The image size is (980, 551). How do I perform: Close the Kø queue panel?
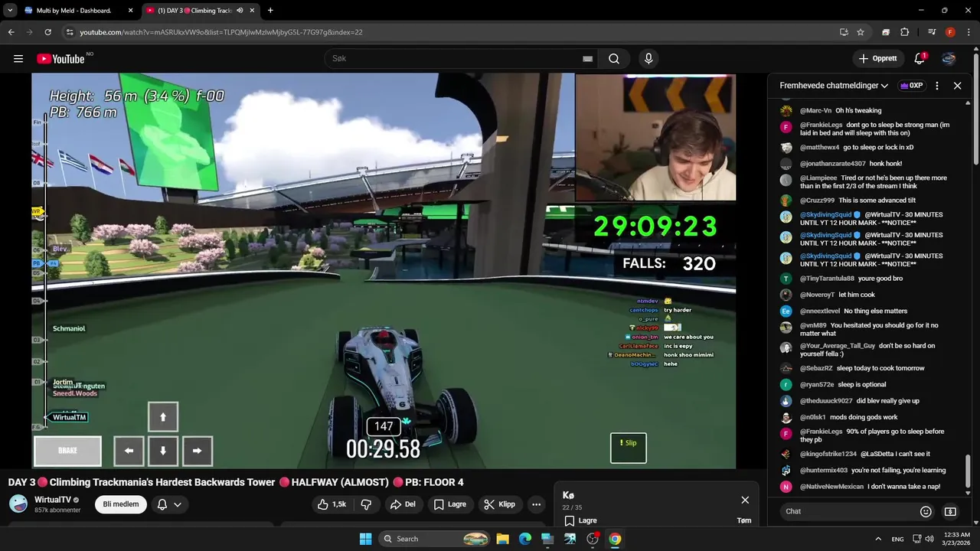point(745,500)
